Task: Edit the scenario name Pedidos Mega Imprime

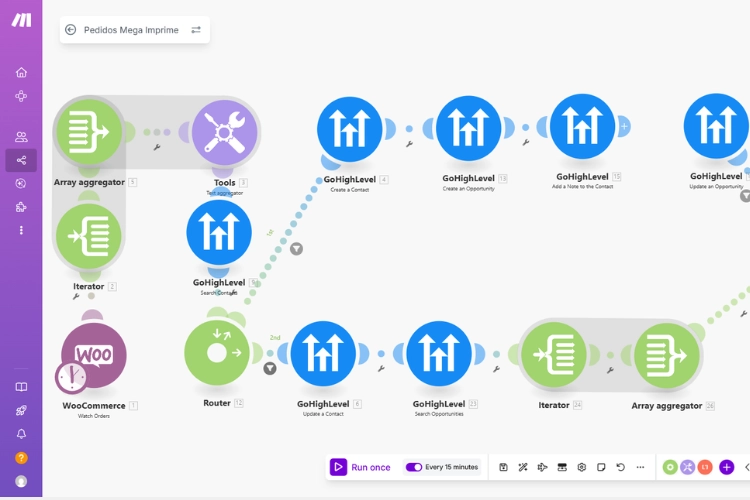Action: [x=131, y=30]
